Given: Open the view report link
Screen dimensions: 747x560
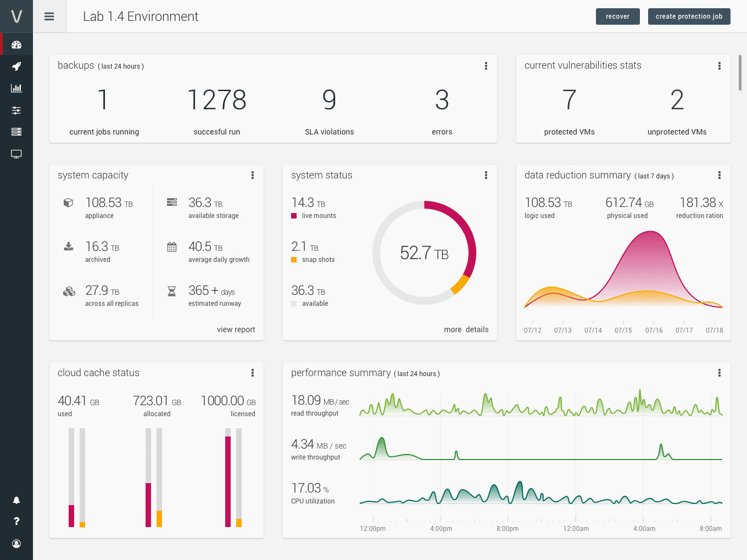Looking at the screenshot, I should (x=236, y=329).
